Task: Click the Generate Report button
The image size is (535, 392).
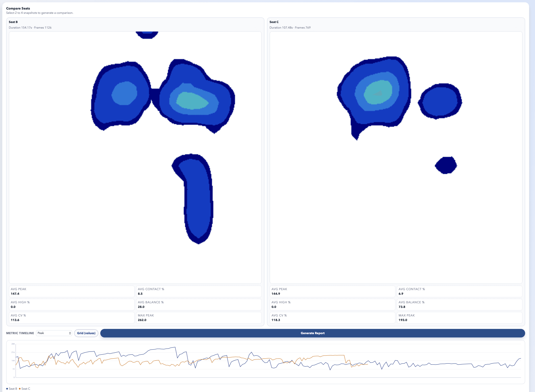Action: point(312,333)
